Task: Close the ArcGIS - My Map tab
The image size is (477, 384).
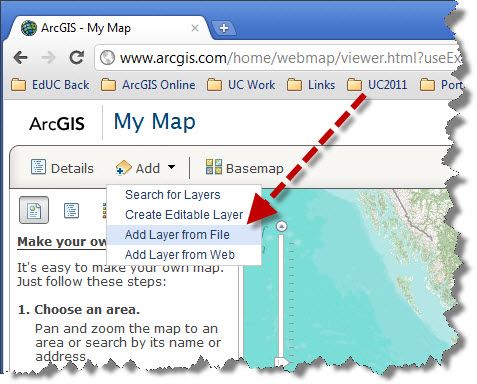Action: [195, 28]
